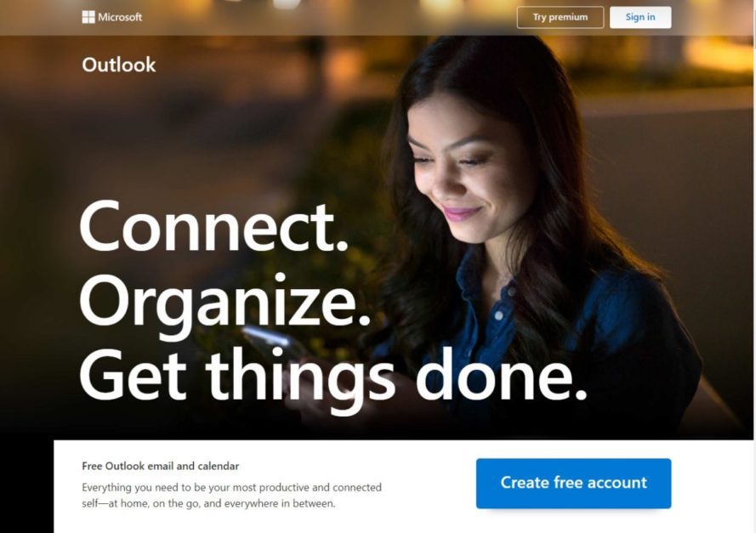This screenshot has height=533, width=756.
Task: Click the Microsoft wordmark text
Action: pyautogui.click(x=120, y=17)
